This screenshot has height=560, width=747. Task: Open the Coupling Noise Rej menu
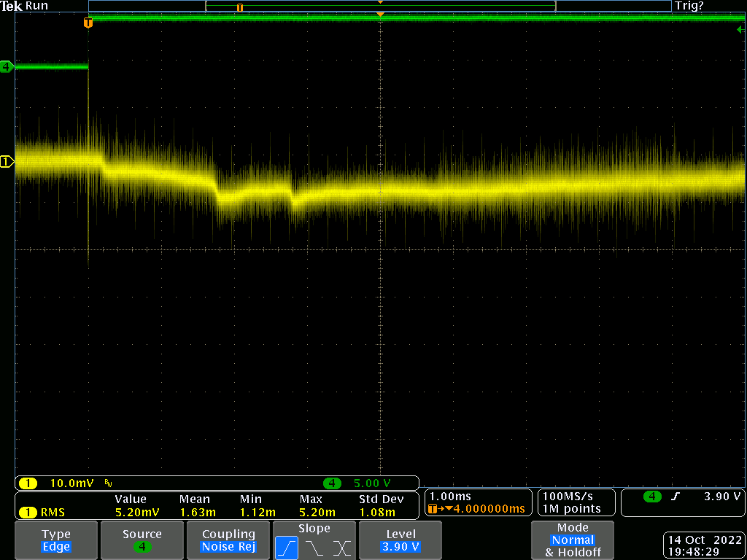coord(228,540)
